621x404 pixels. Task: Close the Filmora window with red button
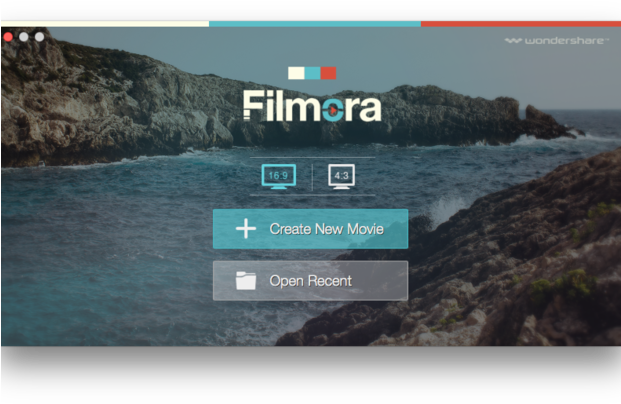[8, 37]
